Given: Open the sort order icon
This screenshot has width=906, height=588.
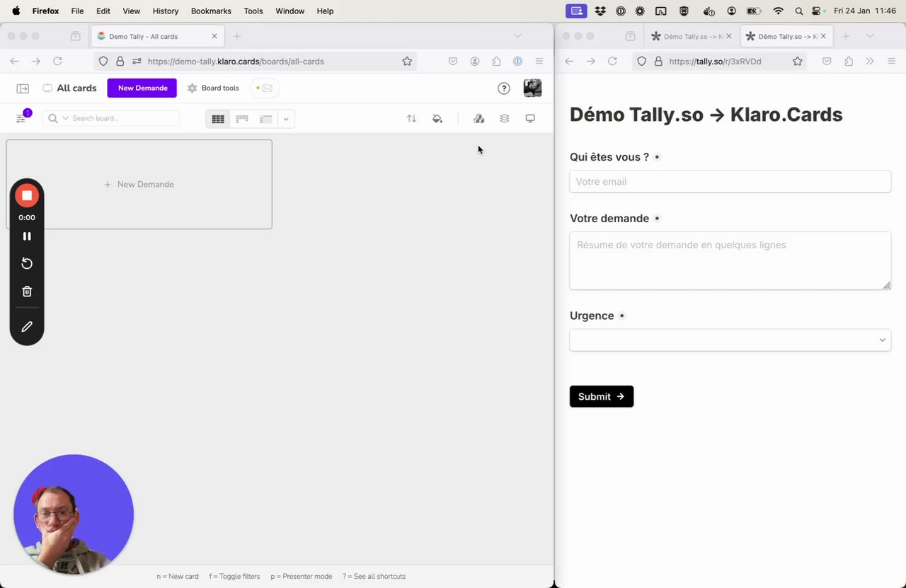Looking at the screenshot, I should (x=411, y=118).
